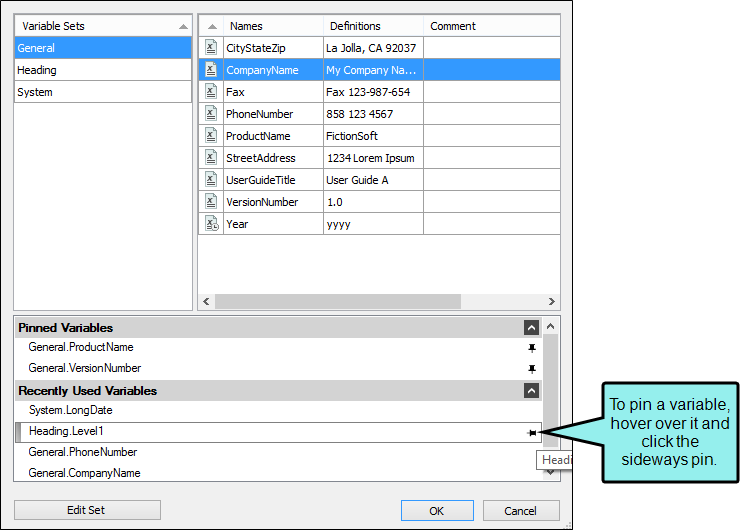Select recent variable General.CompanyName
This screenshot has width=748, height=530.
tap(279, 473)
